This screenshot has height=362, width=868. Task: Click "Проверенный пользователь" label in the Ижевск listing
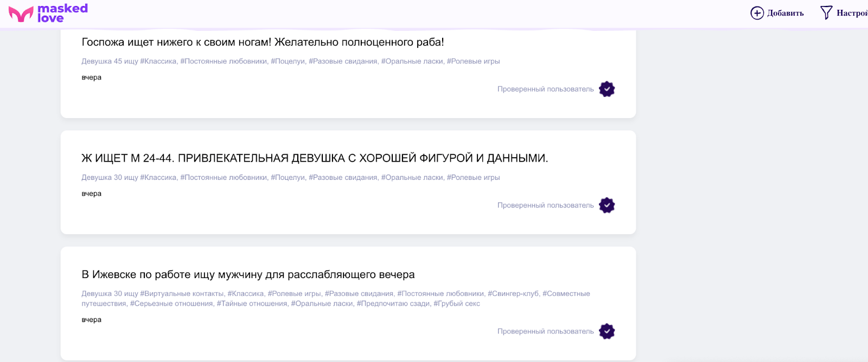tap(545, 331)
